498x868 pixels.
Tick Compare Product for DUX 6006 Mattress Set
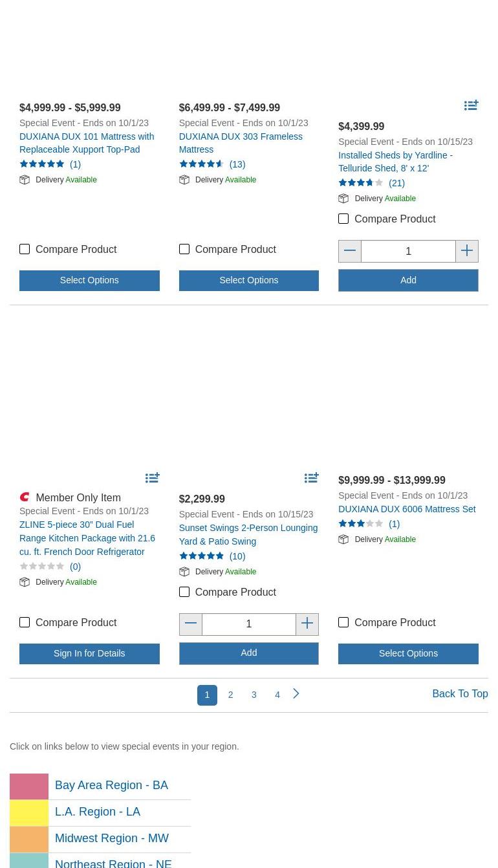[343, 622]
